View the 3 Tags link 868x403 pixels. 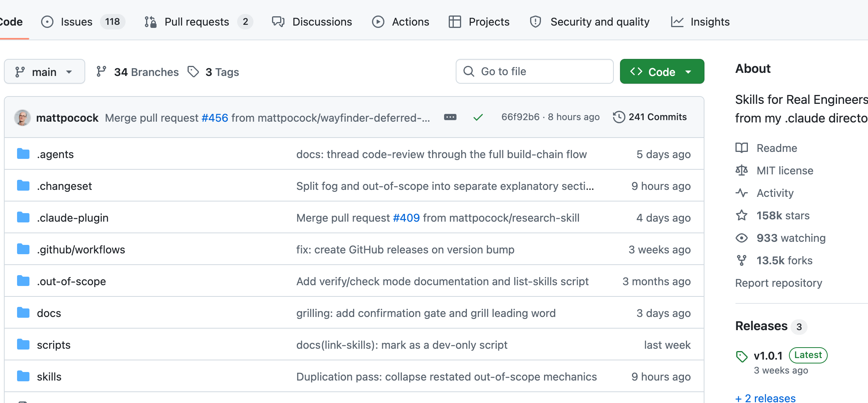[x=213, y=72]
